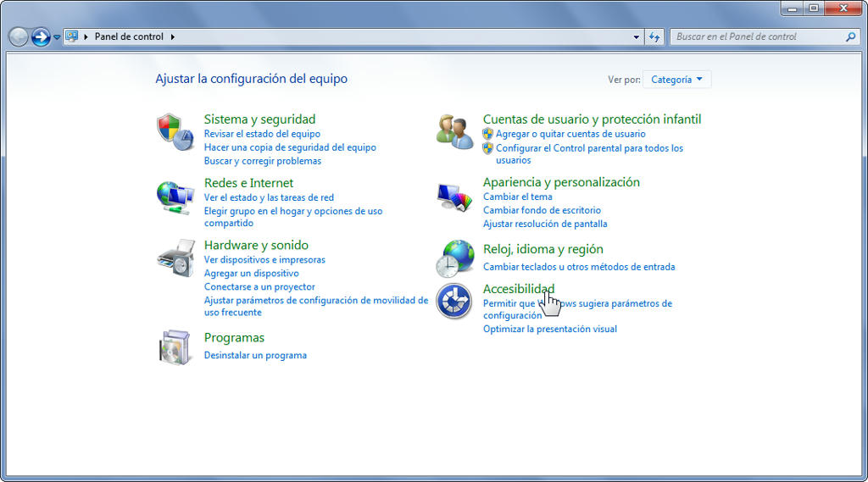Click Ver dispositivos e impresoras

pos(264,260)
